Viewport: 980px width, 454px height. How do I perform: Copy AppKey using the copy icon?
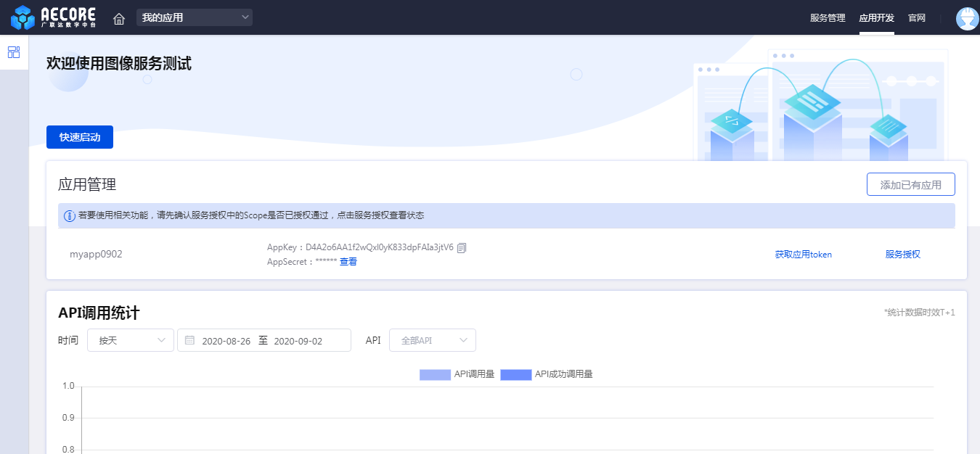(462, 247)
